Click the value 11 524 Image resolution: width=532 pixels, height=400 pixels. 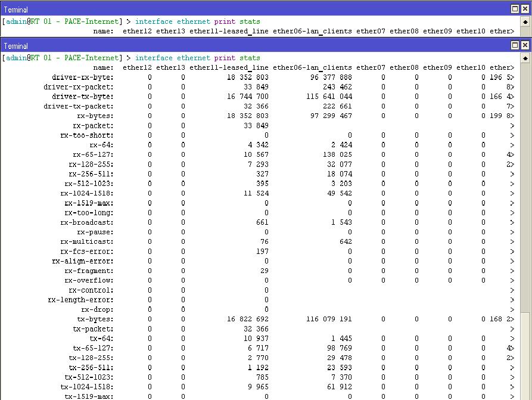pyautogui.click(x=256, y=193)
